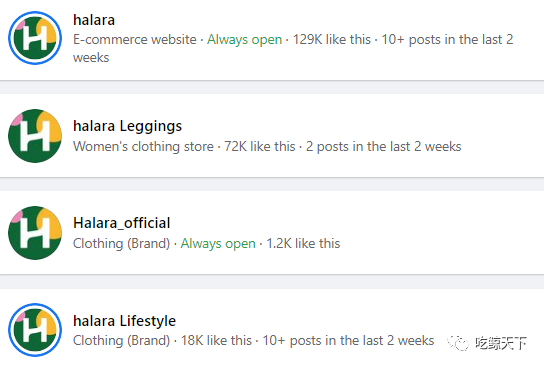
Task: Click the E-commerce website category text
Action: pos(135,40)
